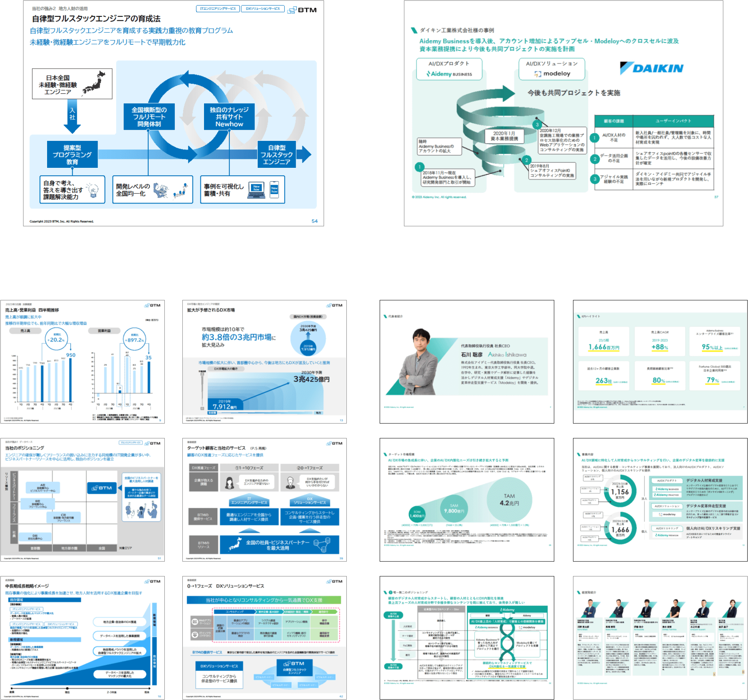The width and height of the screenshot is (748, 700).
Task: Open the ターゲット顧客と当社のサービス slide thumbnail
Action: (264, 500)
